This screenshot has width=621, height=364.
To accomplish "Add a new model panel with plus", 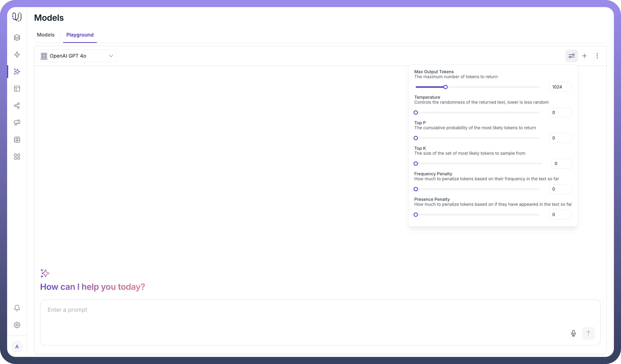I will pyautogui.click(x=584, y=56).
